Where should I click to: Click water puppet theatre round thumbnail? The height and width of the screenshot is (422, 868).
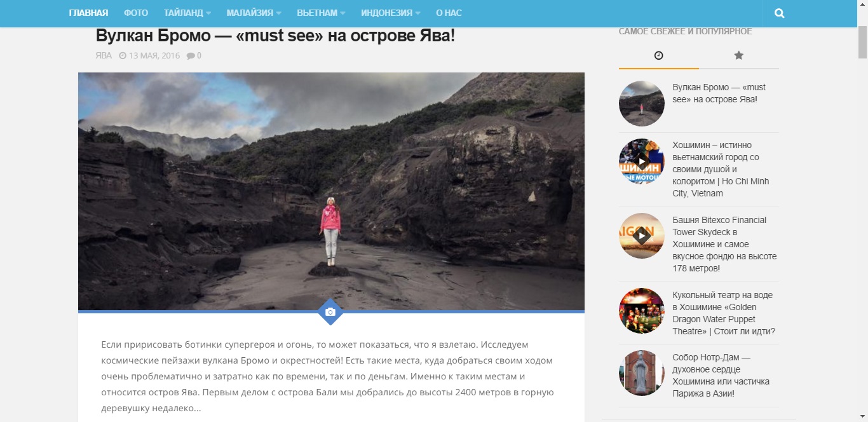(x=642, y=311)
